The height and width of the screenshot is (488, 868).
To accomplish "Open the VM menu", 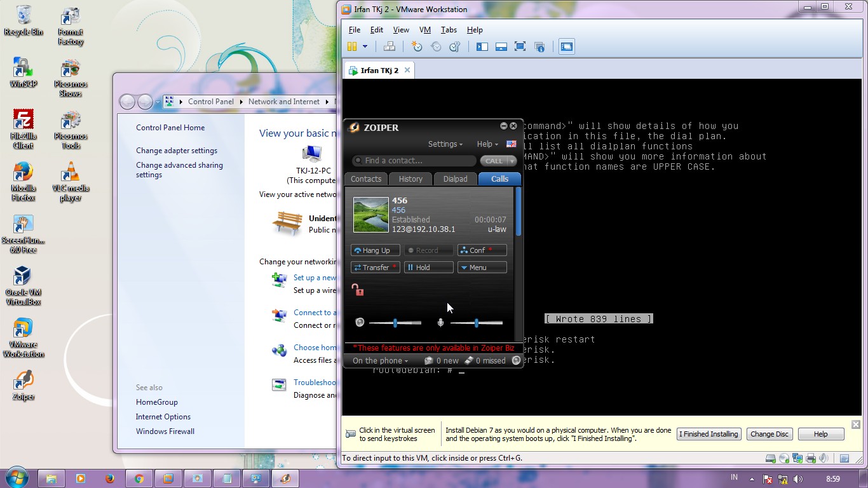I will coord(425,30).
